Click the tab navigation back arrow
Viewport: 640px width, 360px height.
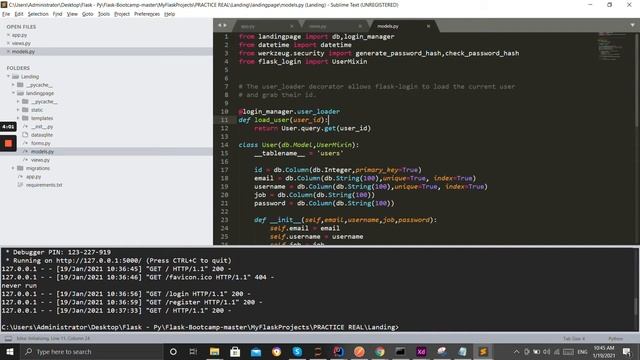pyautogui.click(x=219, y=25)
